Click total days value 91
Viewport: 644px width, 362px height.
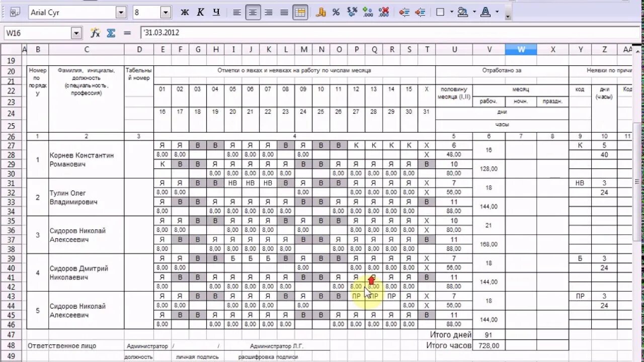pyautogui.click(x=489, y=335)
